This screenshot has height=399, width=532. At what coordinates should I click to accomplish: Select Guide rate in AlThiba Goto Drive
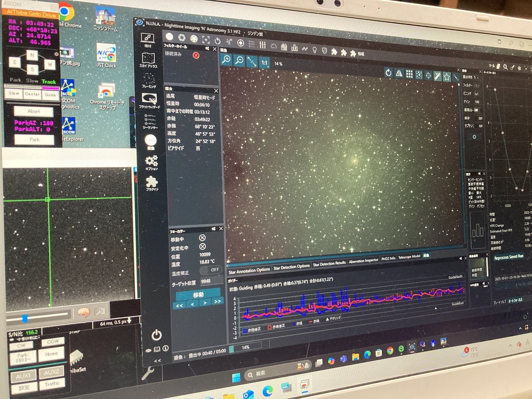click(x=50, y=94)
